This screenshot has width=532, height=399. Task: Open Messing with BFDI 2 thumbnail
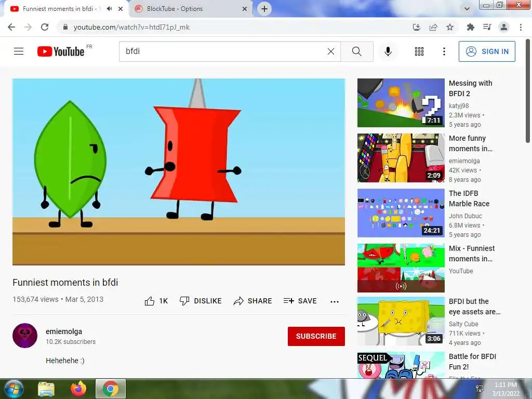(x=401, y=103)
